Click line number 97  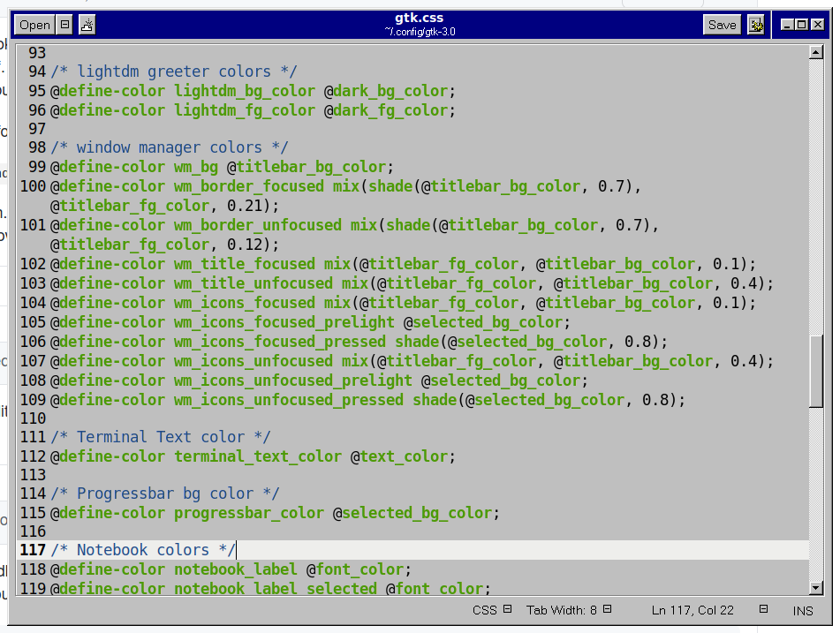point(37,129)
